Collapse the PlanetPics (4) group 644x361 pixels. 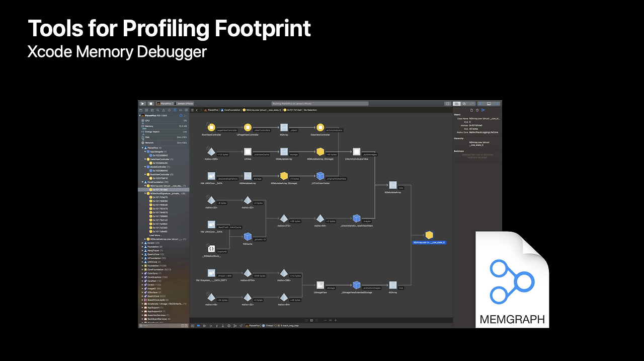(142, 148)
